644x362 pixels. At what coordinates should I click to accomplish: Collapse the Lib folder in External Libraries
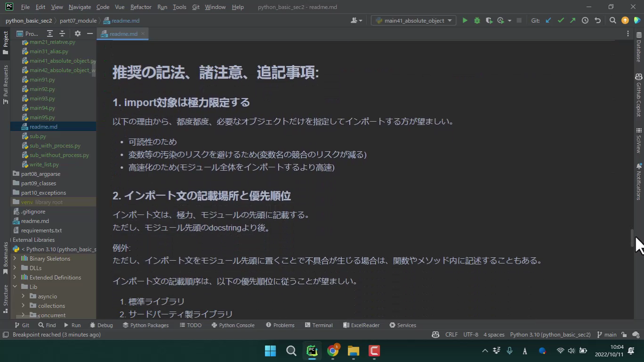pyautogui.click(x=15, y=287)
